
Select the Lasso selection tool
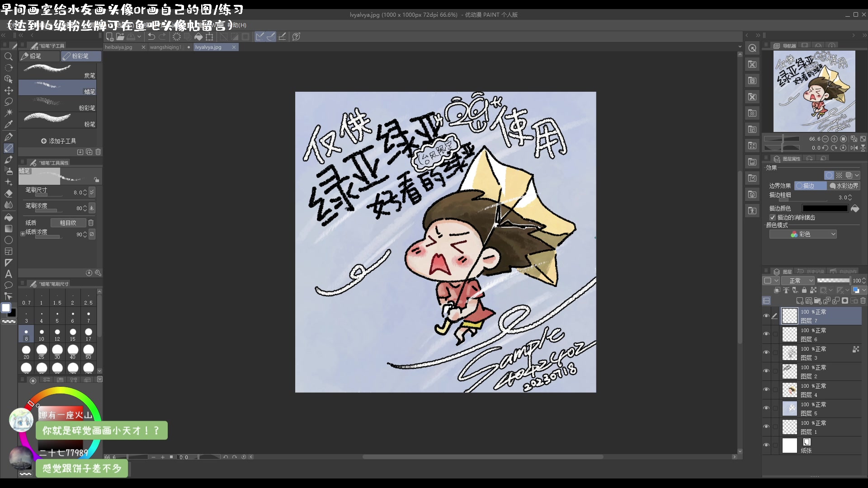pos(8,102)
